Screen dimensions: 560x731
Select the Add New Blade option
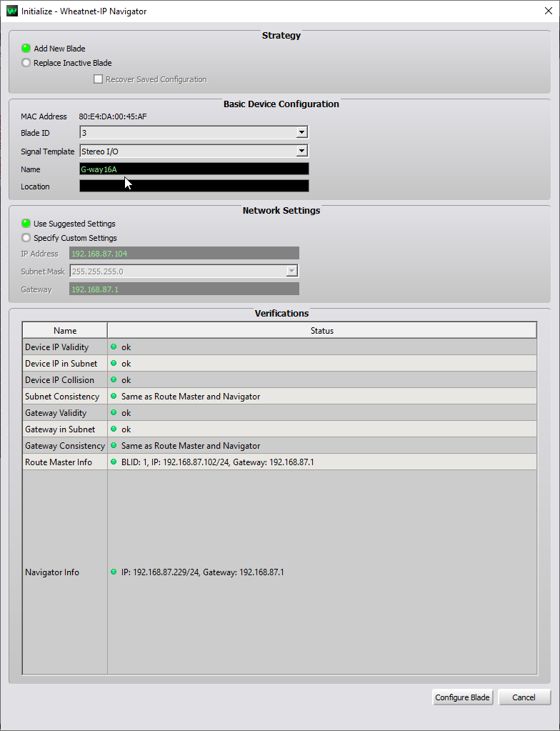pos(26,49)
